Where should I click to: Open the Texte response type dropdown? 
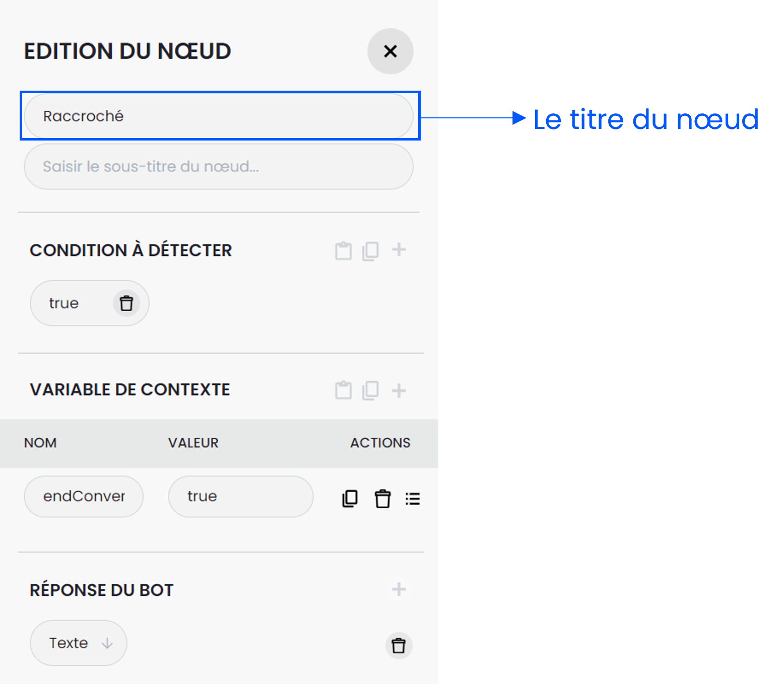[x=79, y=643]
